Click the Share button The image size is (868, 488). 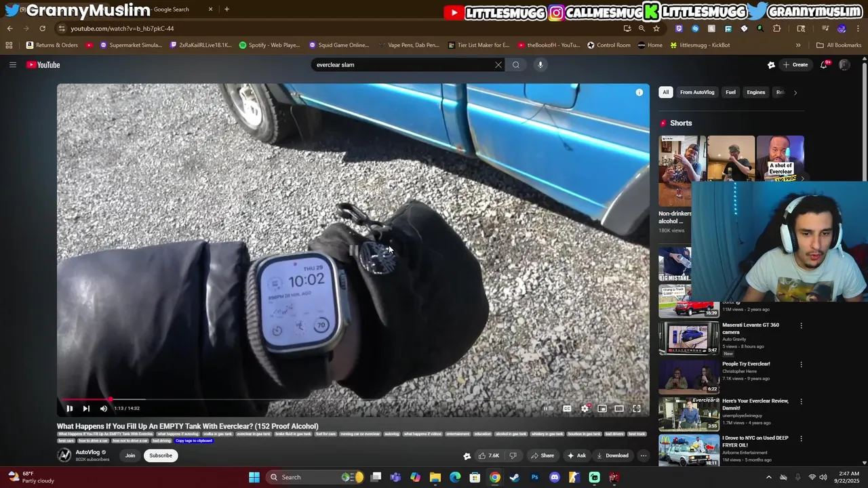click(542, 455)
